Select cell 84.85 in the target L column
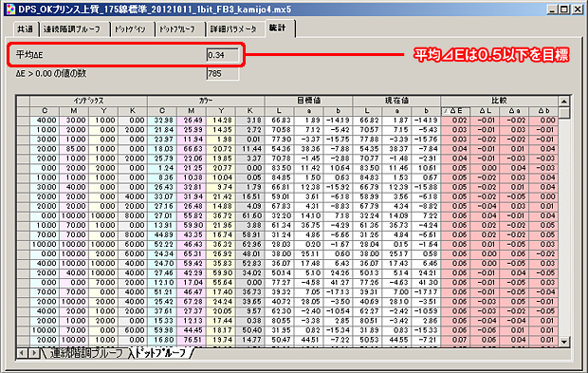The image size is (588, 373). click(280, 177)
